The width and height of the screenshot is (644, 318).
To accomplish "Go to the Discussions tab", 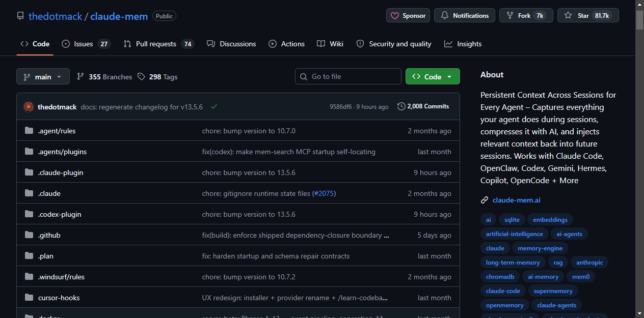I will click(x=231, y=44).
